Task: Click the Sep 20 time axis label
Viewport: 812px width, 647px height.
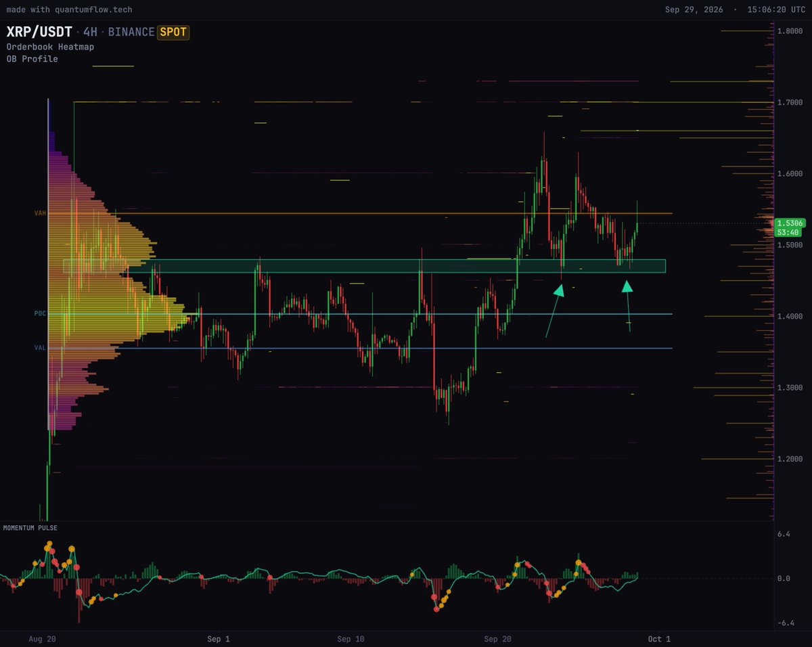Action: tap(497, 639)
